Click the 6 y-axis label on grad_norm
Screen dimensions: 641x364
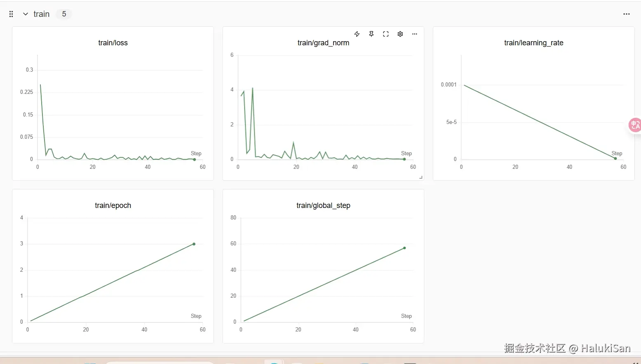(x=232, y=55)
